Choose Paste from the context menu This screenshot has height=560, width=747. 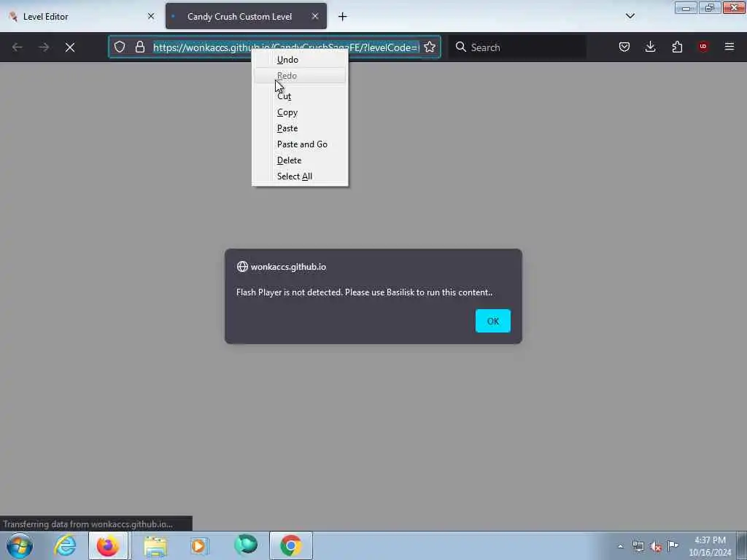coord(300,128)
